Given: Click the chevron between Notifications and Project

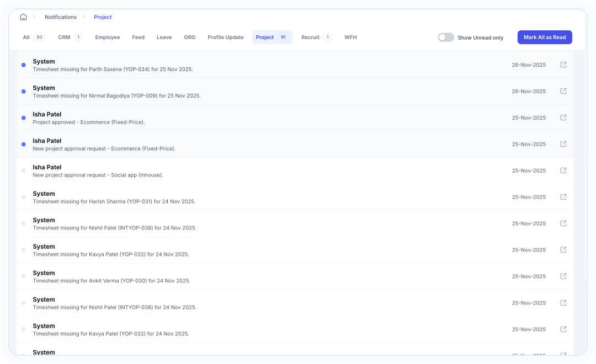Looking at the screenshot, I should click(x=84, y=17).
